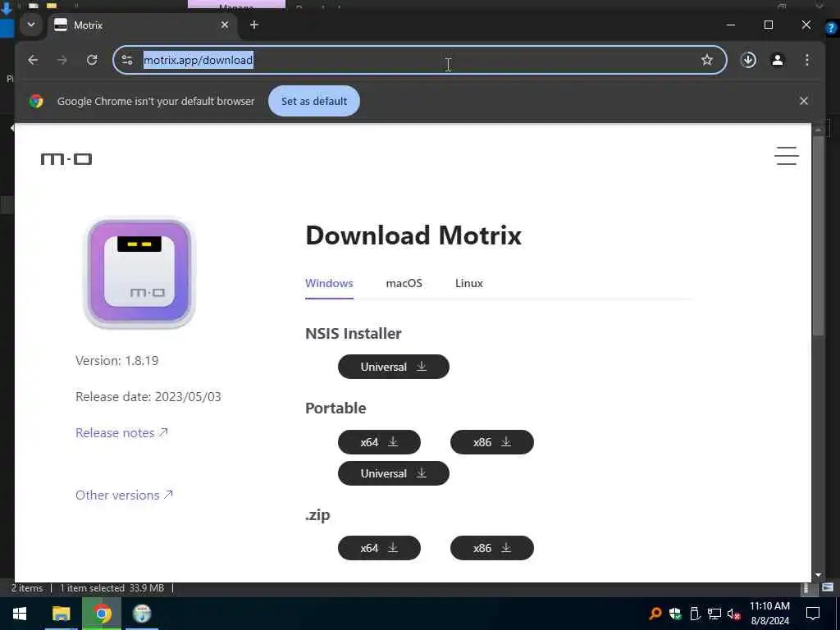Click the Motrix m·o logo
The height and width of the screenshot is (630, 840).
click(66, 159)
